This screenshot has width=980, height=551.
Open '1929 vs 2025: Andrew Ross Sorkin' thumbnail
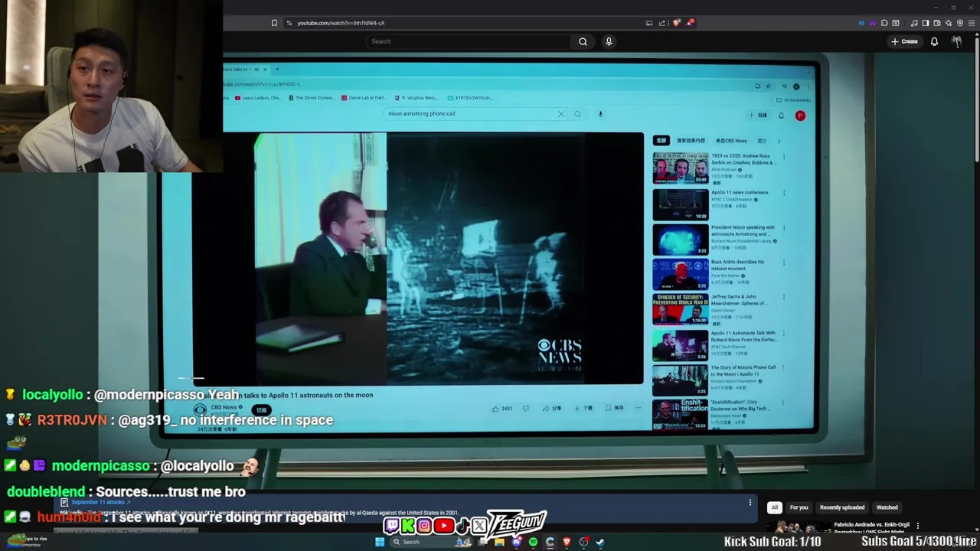pos(680,168)
